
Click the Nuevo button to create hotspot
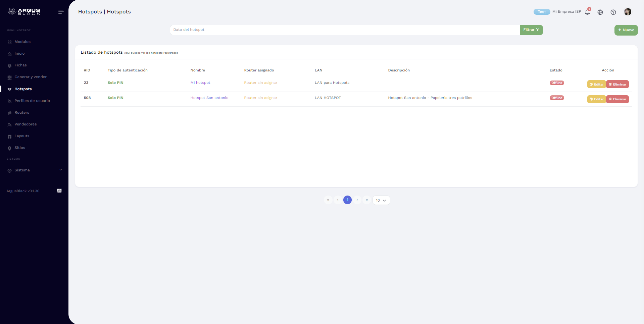tap(626, 30)
